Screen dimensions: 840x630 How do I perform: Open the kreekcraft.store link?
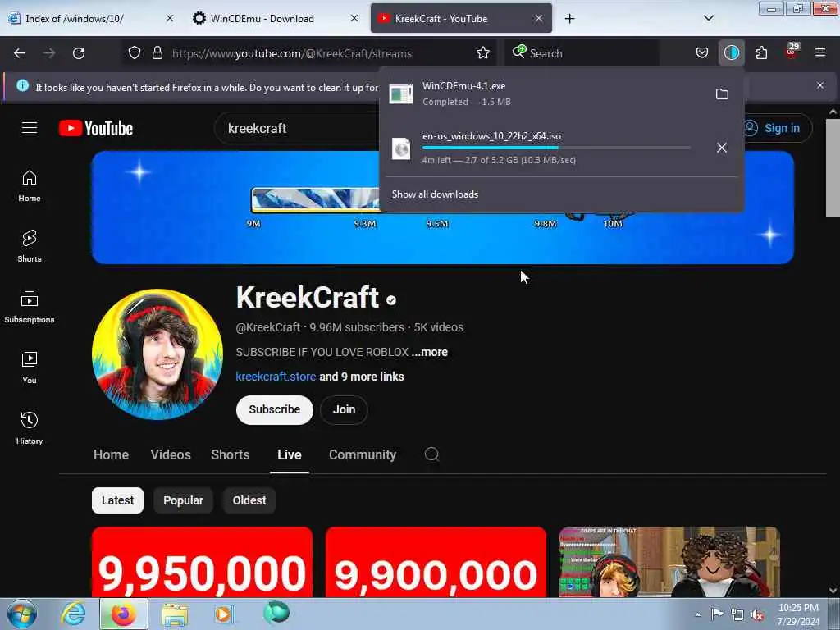(x=276, y=377)
